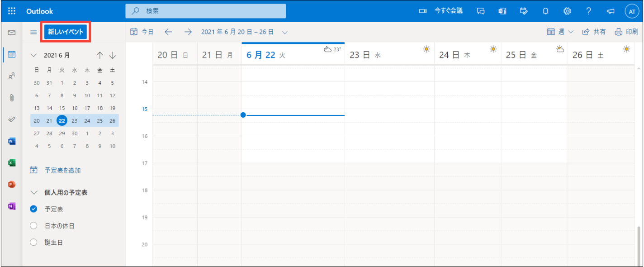This screenshot has width=644, height=267.
Task: Open Mail from the left sidebar
Action: click(x=12, y=33)
